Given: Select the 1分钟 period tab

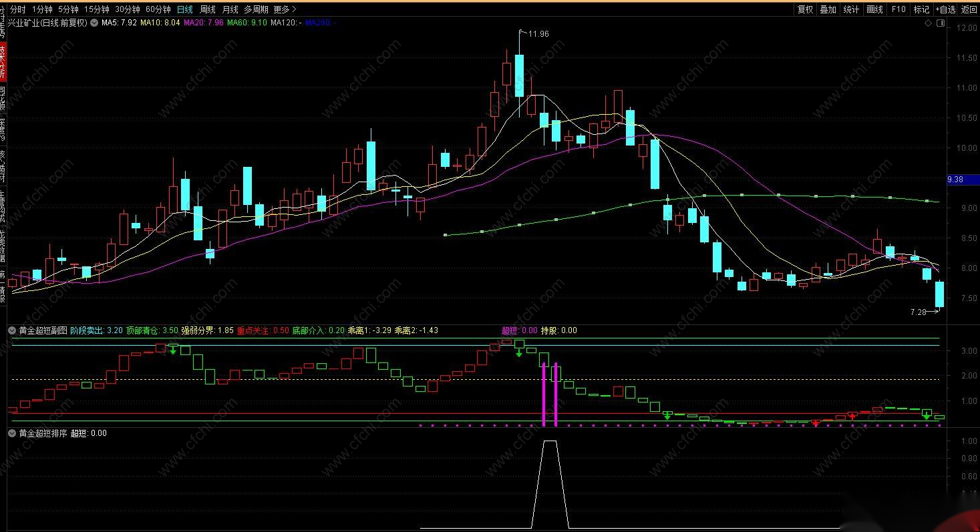Looking at the screenshot, I should [42, 9].
